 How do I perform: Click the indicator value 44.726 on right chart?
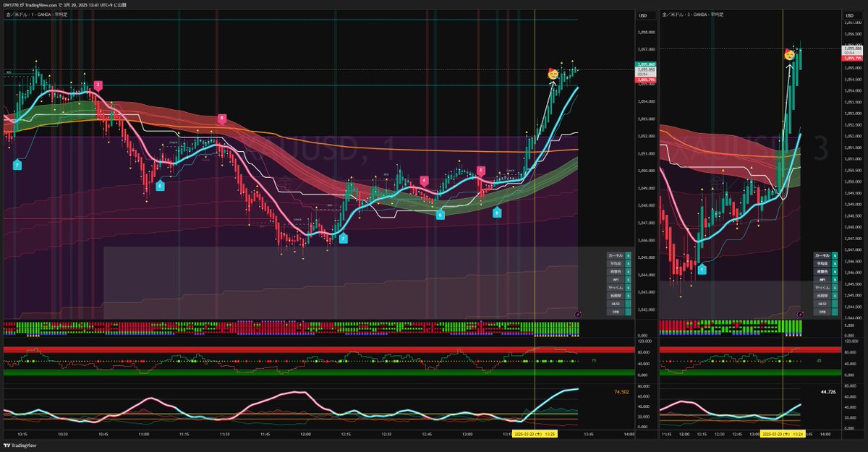(x=828, y=392)
